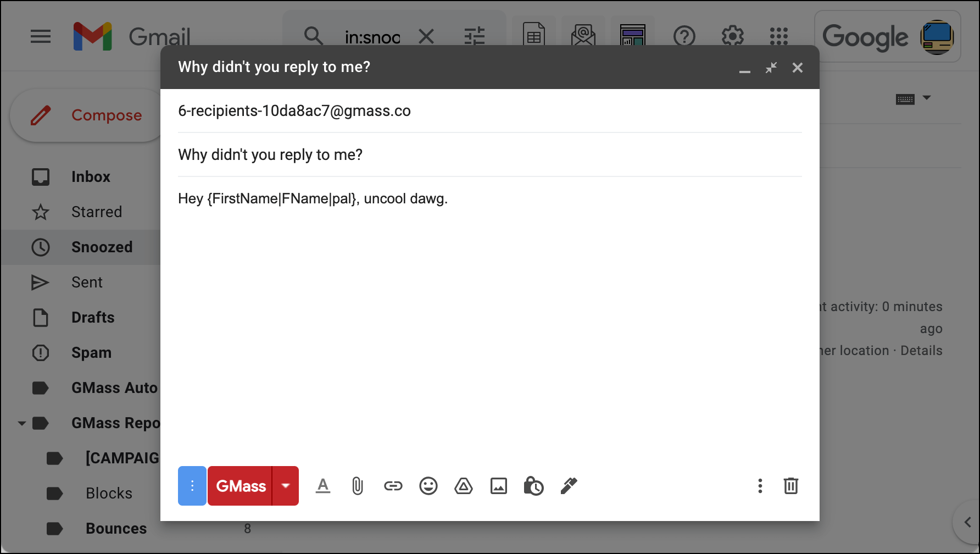
Task: Click the search mail box text
Action: [x=372, y=37]
